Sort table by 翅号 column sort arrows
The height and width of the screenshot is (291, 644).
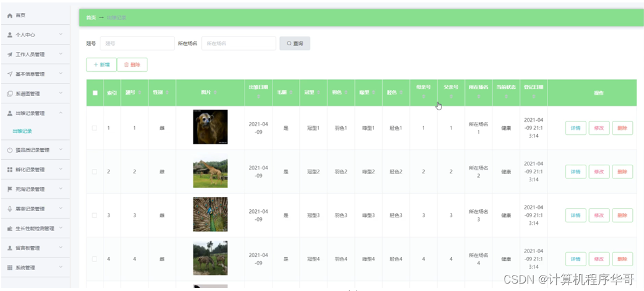(x=140, y=93)
